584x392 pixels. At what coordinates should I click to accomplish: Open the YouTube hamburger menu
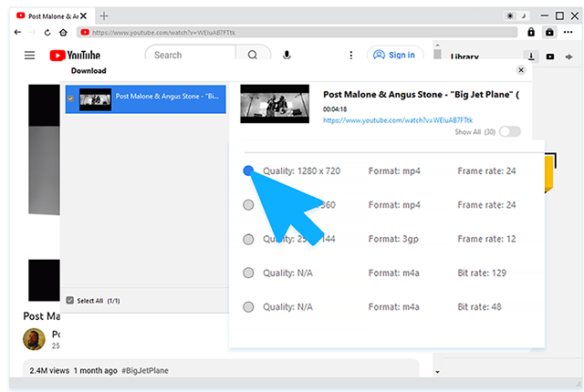coord(30,56)
